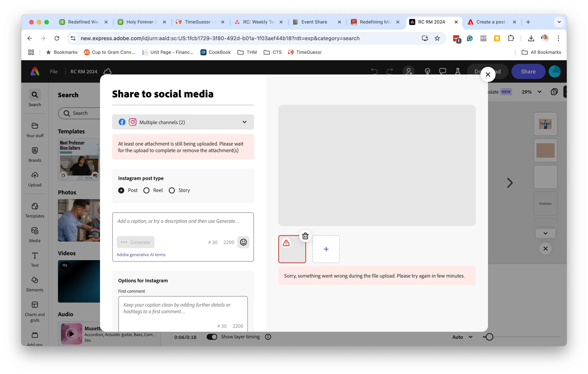The width and height of the screenshot is (588, 374).
Task: Click the Text tool in sidebar
Action: (35, 259)
